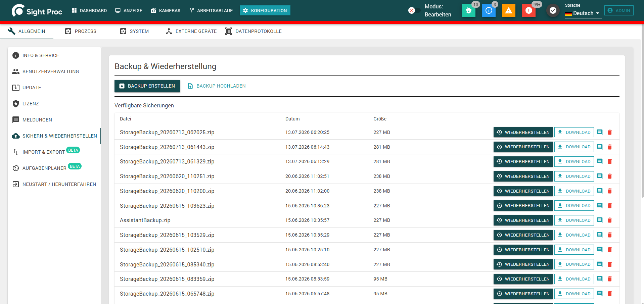Open comment for StorageBackup_20260713_061443.zip
Screen dimensions: 644x304
[600, 147]
